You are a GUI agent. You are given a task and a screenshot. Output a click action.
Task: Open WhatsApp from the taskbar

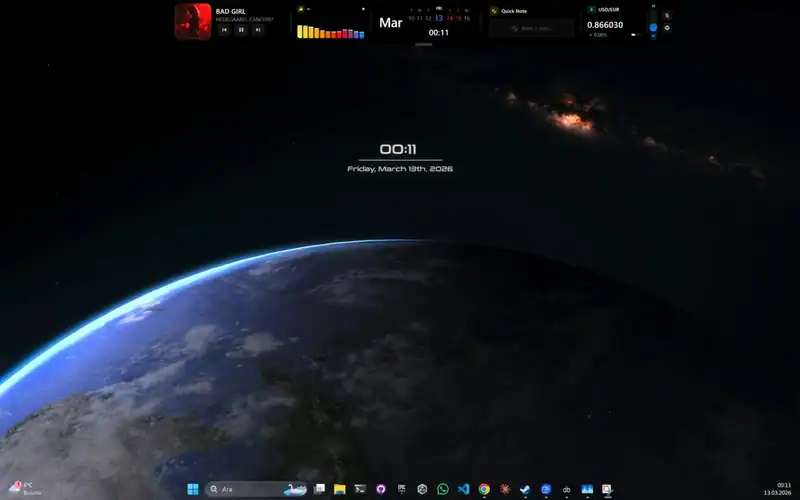[443, 489]
